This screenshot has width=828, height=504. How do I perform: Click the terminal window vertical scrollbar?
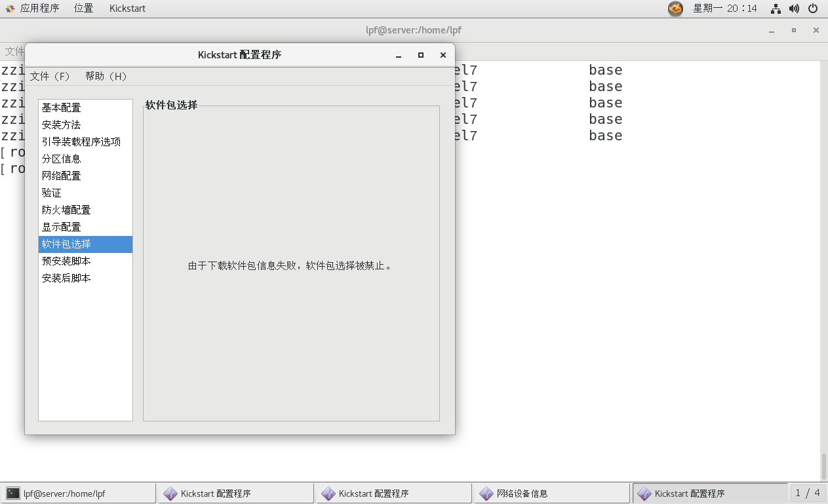824,467
